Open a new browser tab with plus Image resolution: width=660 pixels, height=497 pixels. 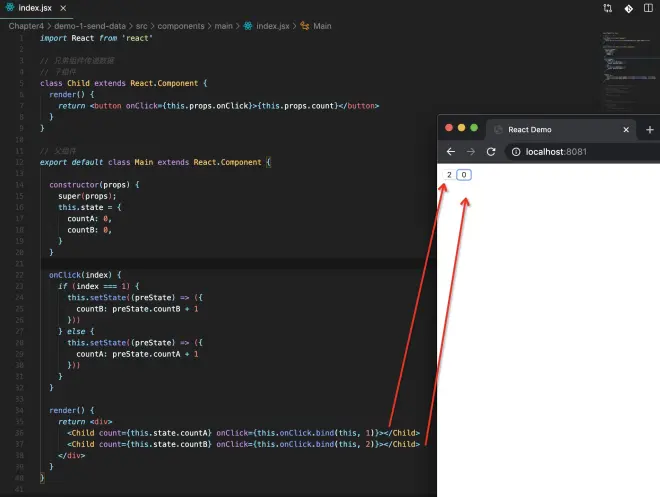click(x=649, y=130)
